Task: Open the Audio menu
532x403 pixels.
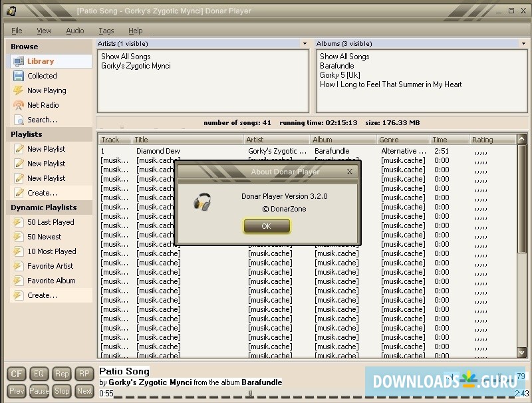Action: pos(75,31)
